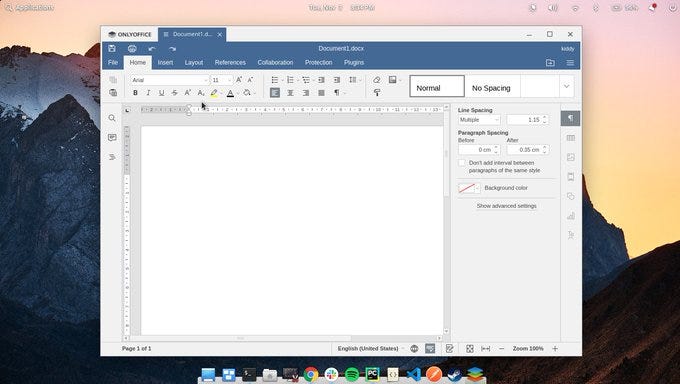The height and width of the screenshot is (384, 680).
Task: Enable center alignment for paragraph
Action: [x=290, y=92]
